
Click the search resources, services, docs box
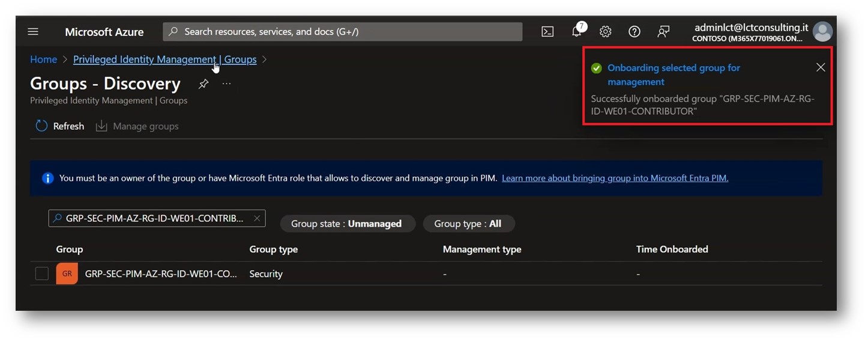(x=342, y=32)
